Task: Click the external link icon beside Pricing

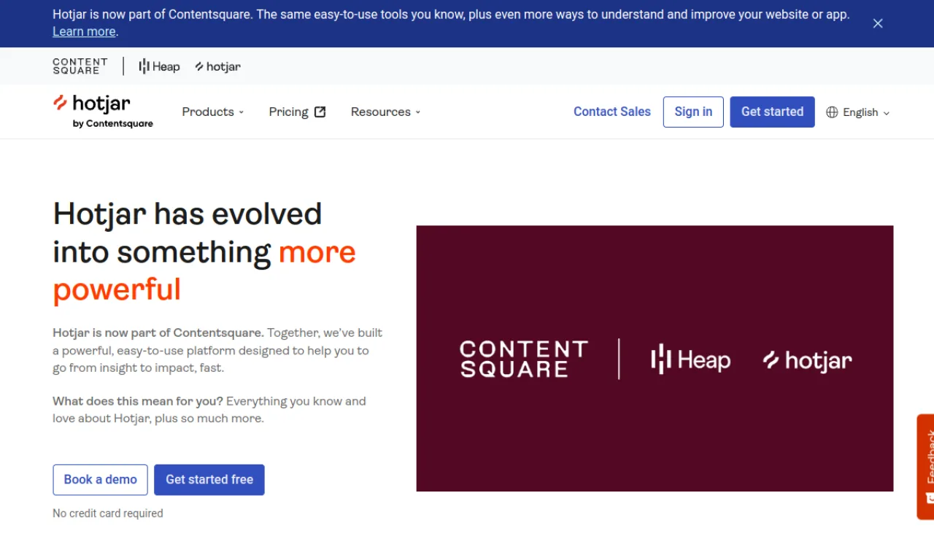Action: click(320, 112)
